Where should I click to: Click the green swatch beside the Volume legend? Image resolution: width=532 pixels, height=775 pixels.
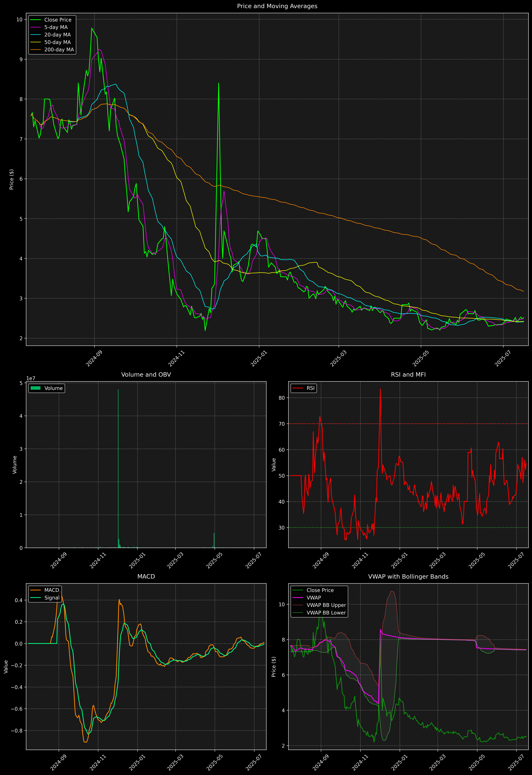point(35,388)
